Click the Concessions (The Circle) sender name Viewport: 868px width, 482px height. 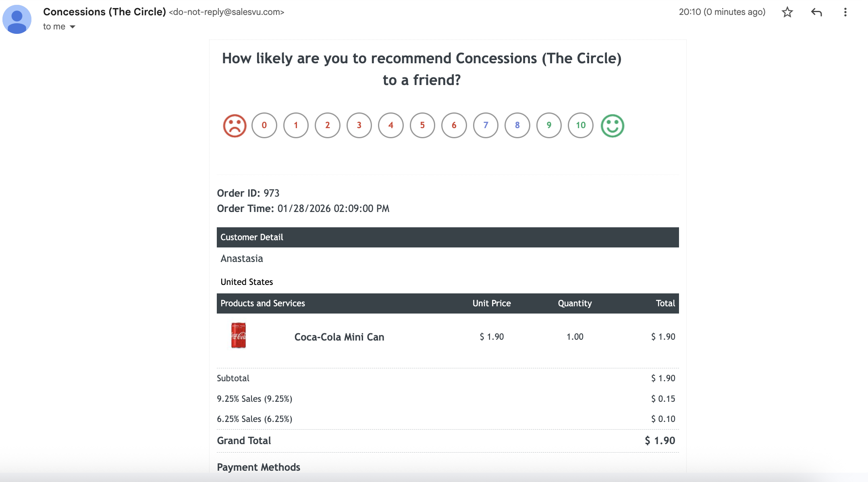(x=104, y=12)
